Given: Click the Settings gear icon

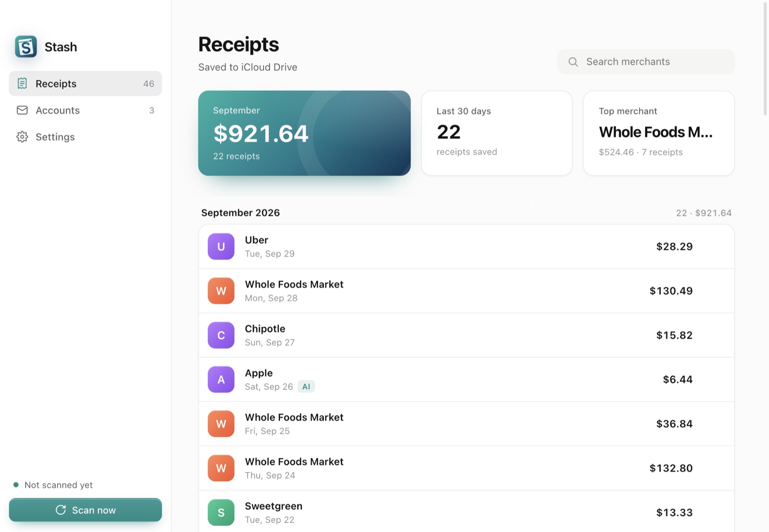Looking at the screenshot, I should point(22,137).
